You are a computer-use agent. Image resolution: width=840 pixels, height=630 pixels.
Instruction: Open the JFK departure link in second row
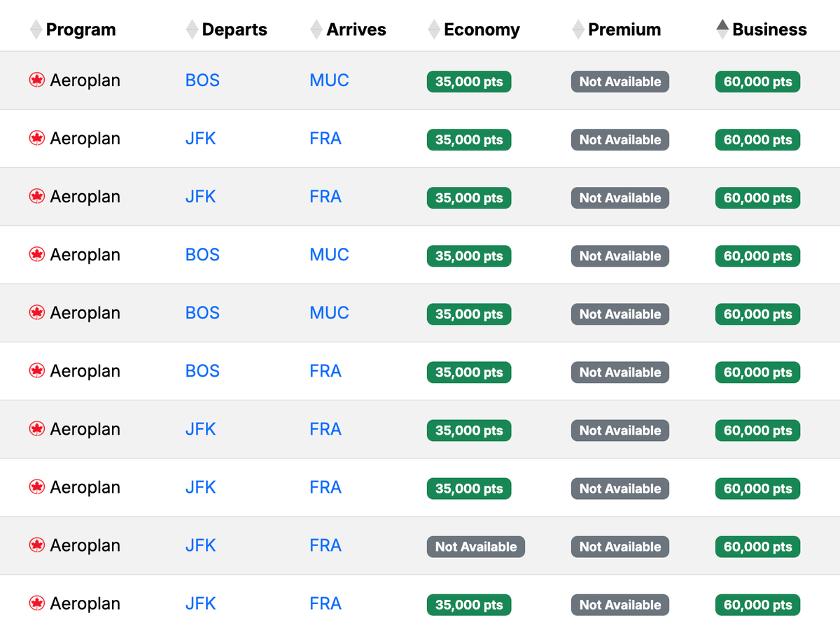click(200, 139)
